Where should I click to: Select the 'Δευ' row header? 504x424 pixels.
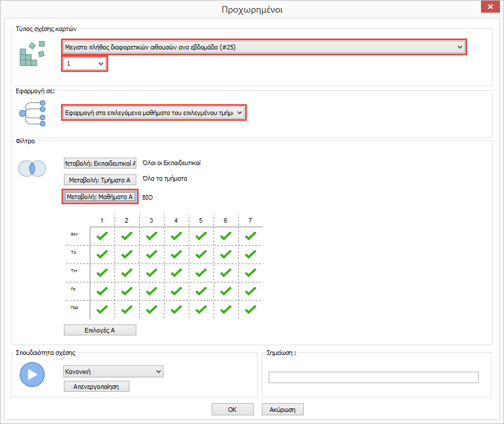click(x=75, y=235)
